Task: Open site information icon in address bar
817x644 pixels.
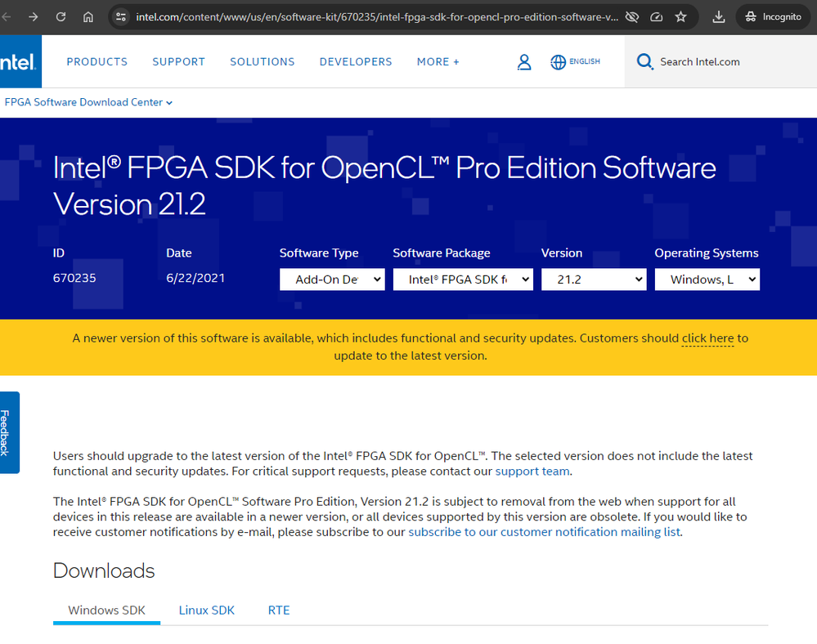Action: (x=121, y=17)
